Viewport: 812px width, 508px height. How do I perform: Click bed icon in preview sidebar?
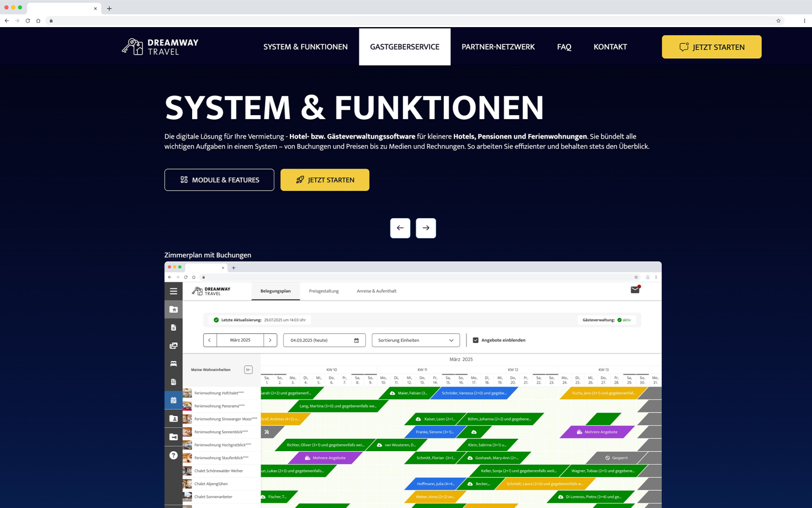[173, 364]
